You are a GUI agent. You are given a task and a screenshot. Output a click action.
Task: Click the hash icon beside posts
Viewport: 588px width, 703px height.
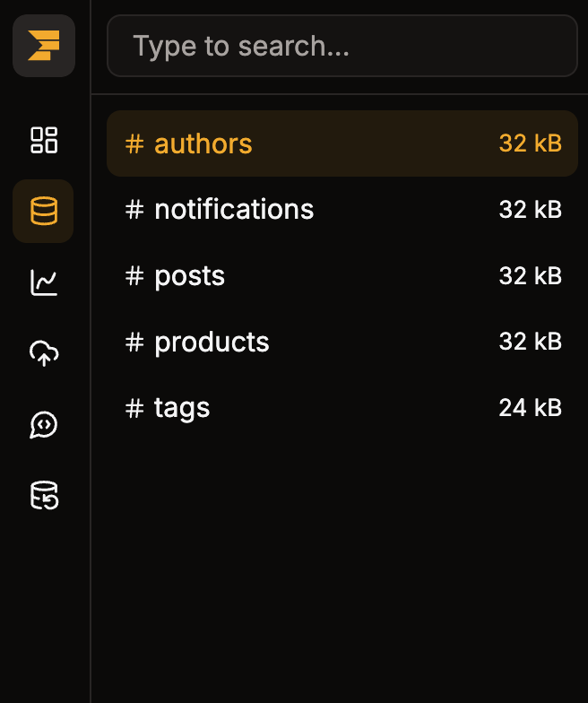134,275
